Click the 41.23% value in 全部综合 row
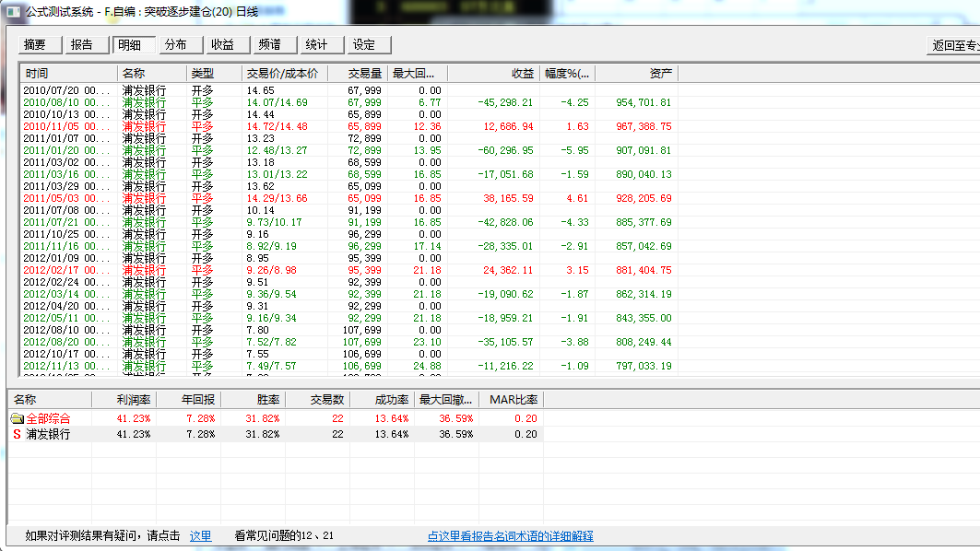Screen dimensions: 980x551 click(133, 418)
